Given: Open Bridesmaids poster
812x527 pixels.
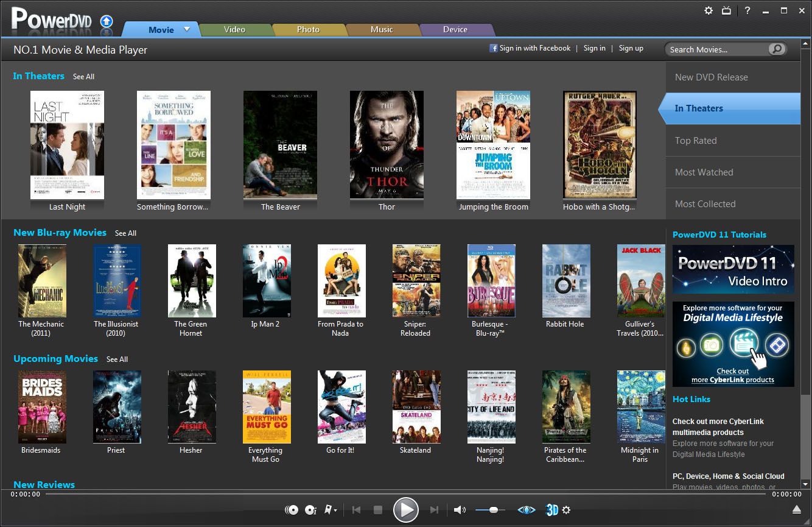Looking at the screenshot, I should click(42, 407).
